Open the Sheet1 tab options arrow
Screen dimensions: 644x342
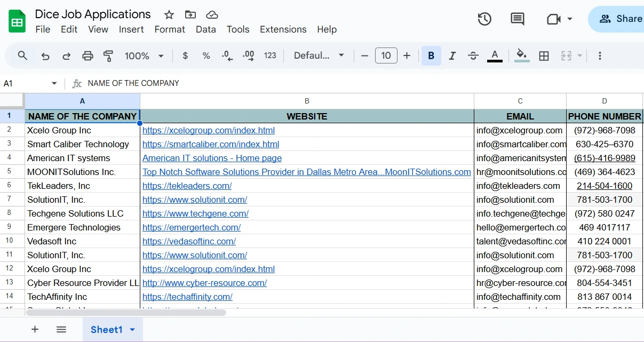(132, 330)
